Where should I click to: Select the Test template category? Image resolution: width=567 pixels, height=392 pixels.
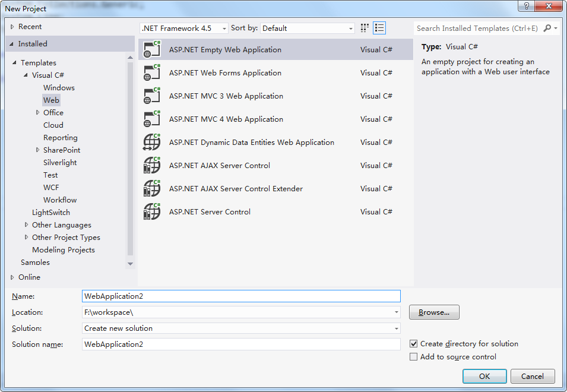pos(50,175)
